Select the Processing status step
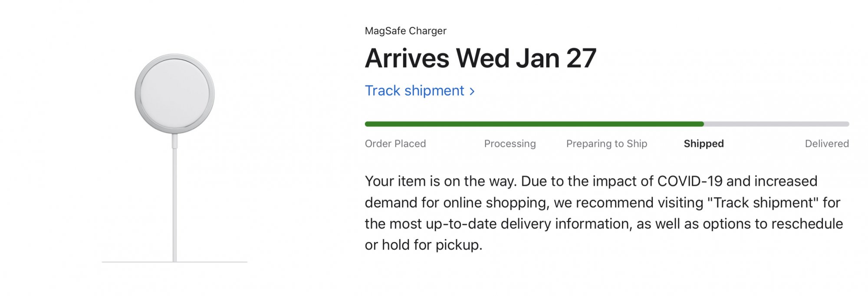868x296 pixels. click(x=510, y=143)
